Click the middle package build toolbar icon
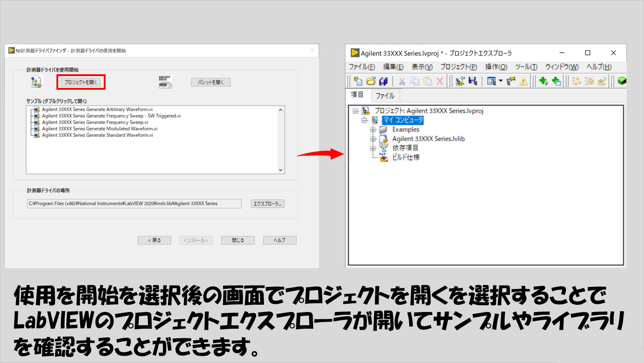The width and height of the screenshot is (644, 363). pos(589,81)
